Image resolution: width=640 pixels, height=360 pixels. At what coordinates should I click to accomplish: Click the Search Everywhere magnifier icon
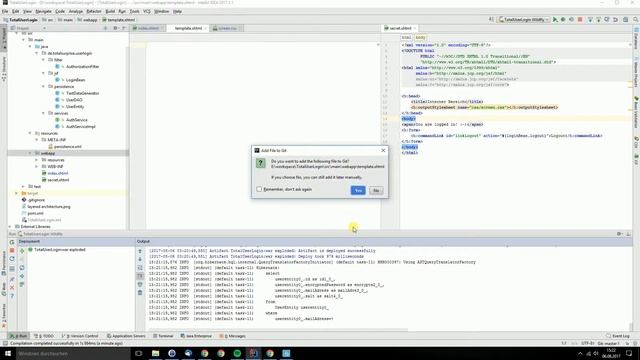[x=636, y=20]
